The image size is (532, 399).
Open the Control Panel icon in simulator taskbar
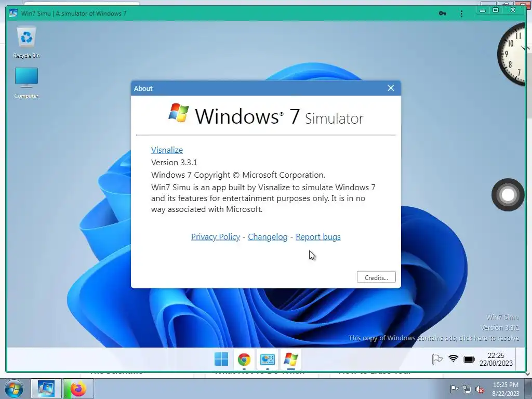coord(268,360)
